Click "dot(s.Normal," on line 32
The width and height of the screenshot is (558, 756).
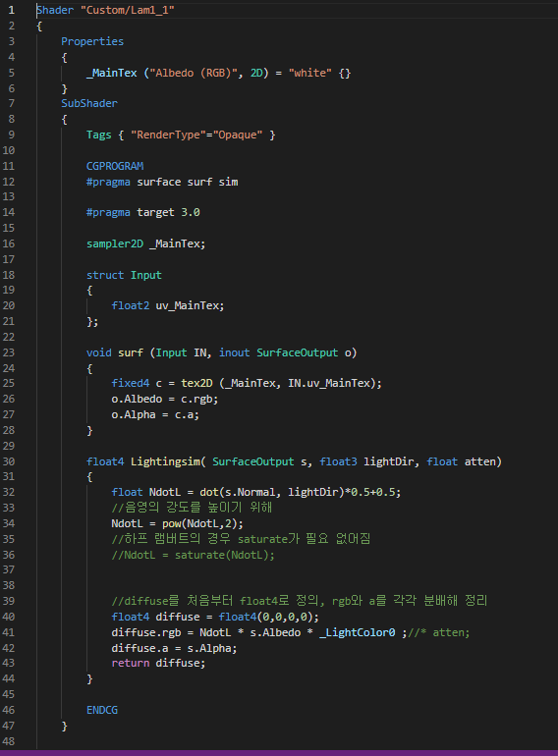click(241, 492)
